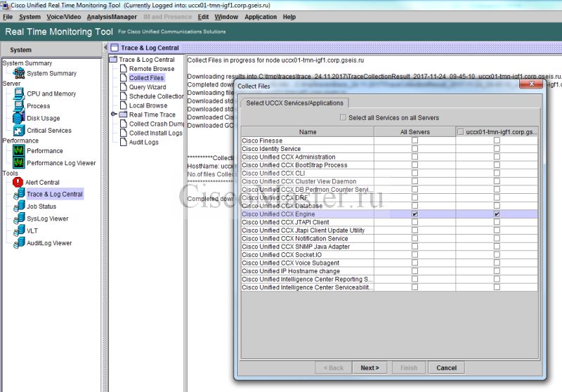Click the Collect Install Logs document icon
This screenshot has width=562, height=392.
[x=124, y=133]
